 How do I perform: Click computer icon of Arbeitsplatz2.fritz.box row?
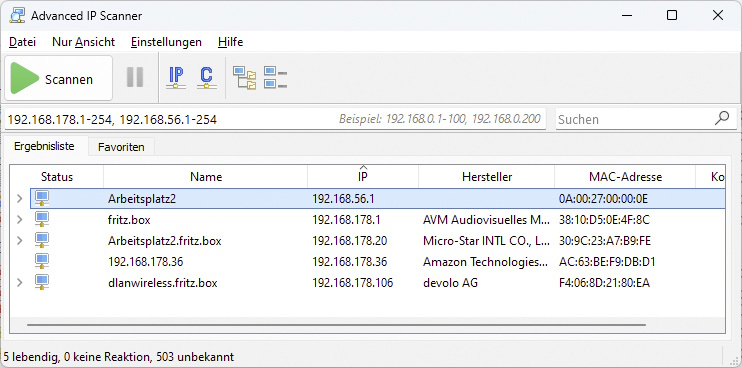pyautogui.click(x=42, y=240)
